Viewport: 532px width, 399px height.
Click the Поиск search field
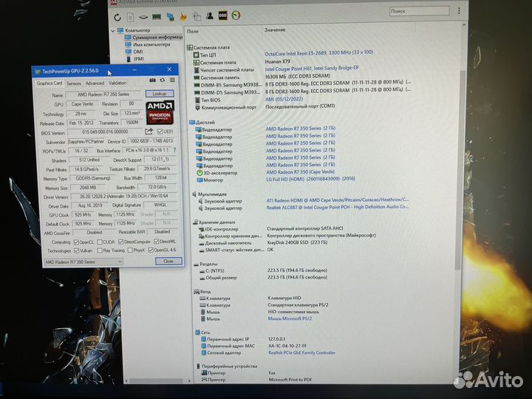tap(420, 11)
